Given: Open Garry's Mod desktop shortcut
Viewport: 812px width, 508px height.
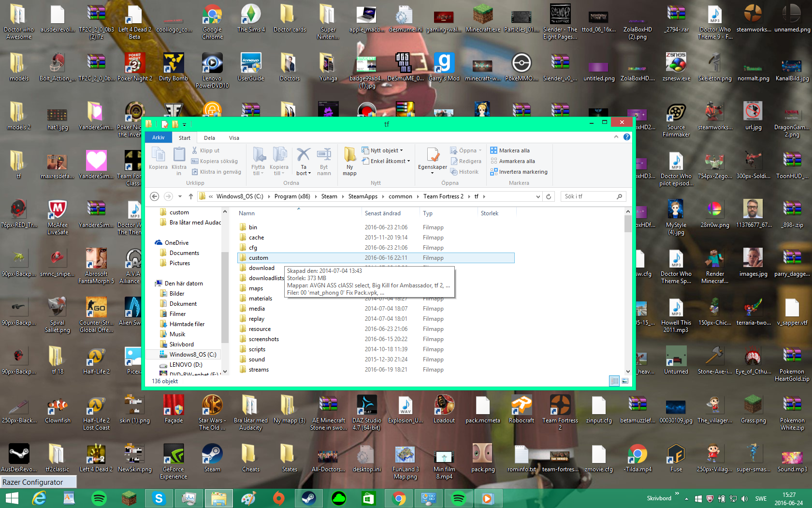Looking at the screenshot, I should (x=444, y=68).
